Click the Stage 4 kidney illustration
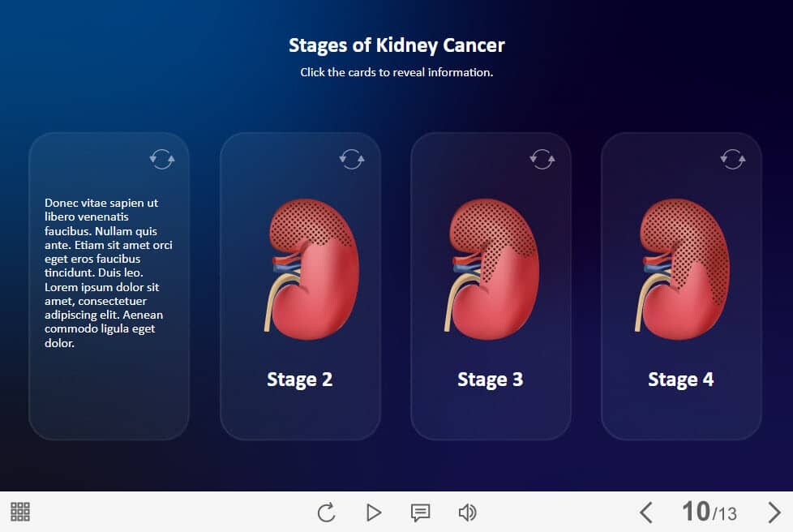Viewport: 793px width, 532px height. point(683,268)
